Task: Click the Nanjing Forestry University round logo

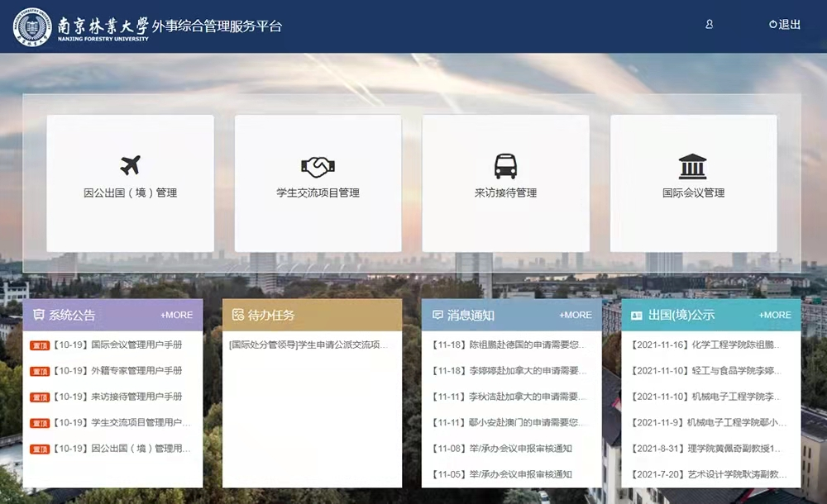Action: (33, 26)
